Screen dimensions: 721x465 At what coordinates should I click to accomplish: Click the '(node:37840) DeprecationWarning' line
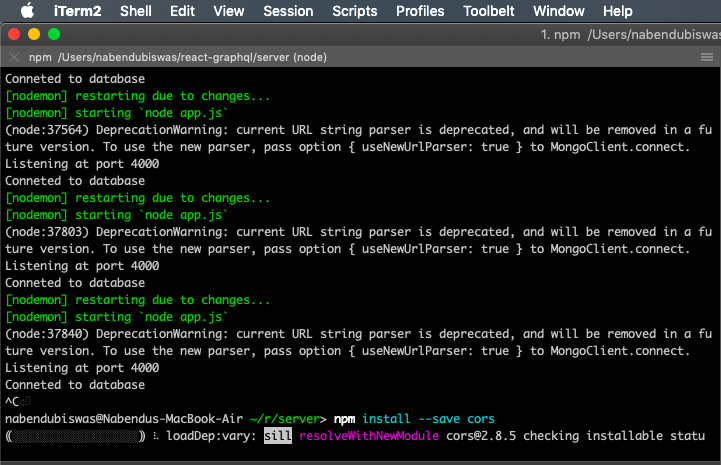[x=359, y=334]
